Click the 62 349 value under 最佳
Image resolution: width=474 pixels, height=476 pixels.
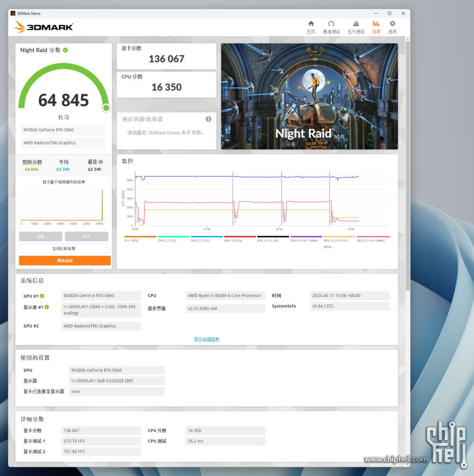pyautogui.click(x=94, y=170)
